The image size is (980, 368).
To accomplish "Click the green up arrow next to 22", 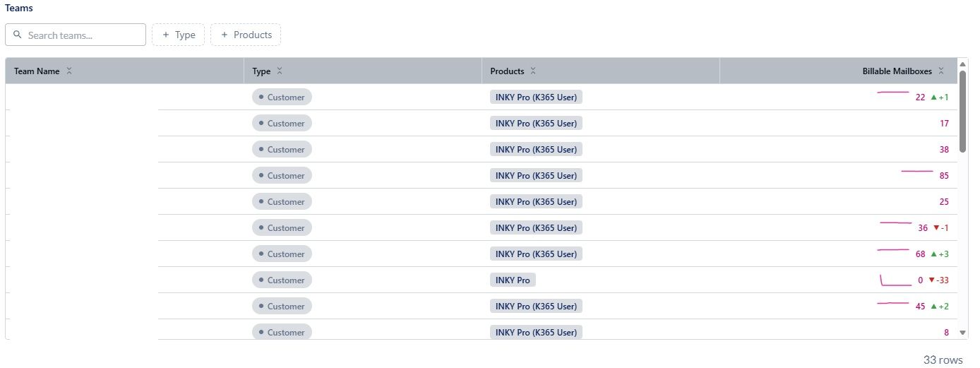I will coord(933,97).
